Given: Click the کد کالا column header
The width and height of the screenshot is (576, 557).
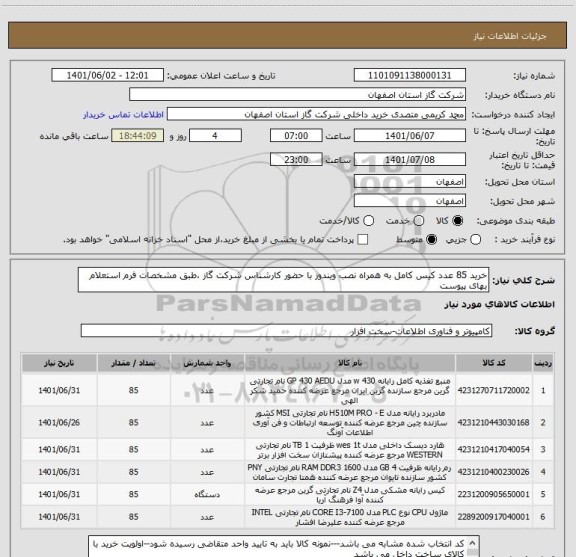Looking at the screenshot, I should click(494, 363).
